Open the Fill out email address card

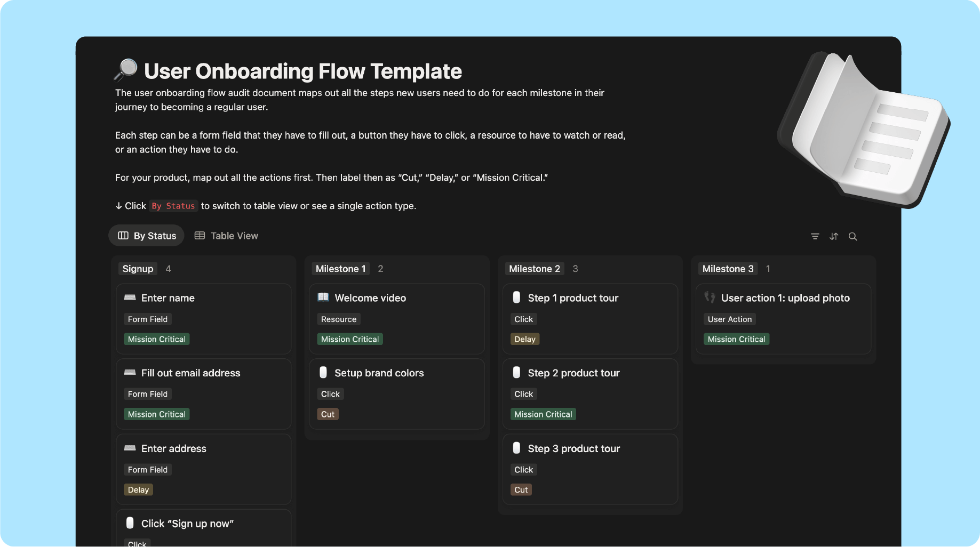click(x=190, y=373)
